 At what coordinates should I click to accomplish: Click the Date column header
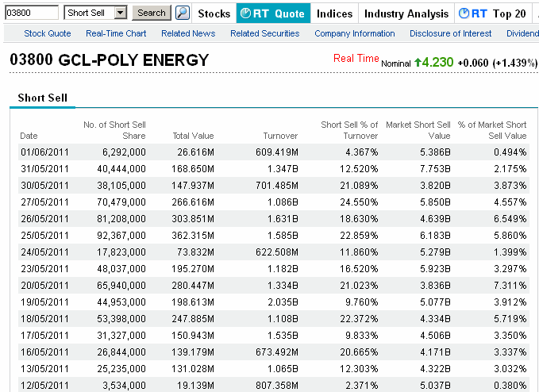[x=29, y=136]
